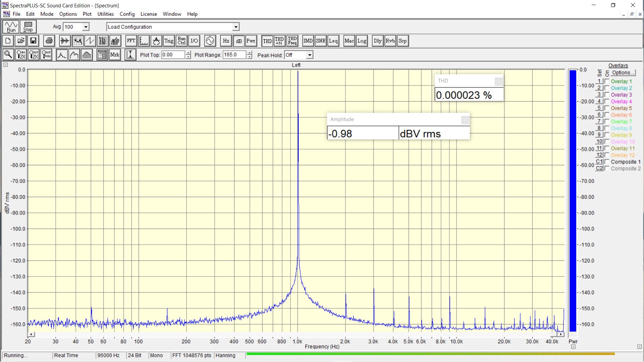
Task: Open the Utilities menu
Action: click(x=105, y=14)
